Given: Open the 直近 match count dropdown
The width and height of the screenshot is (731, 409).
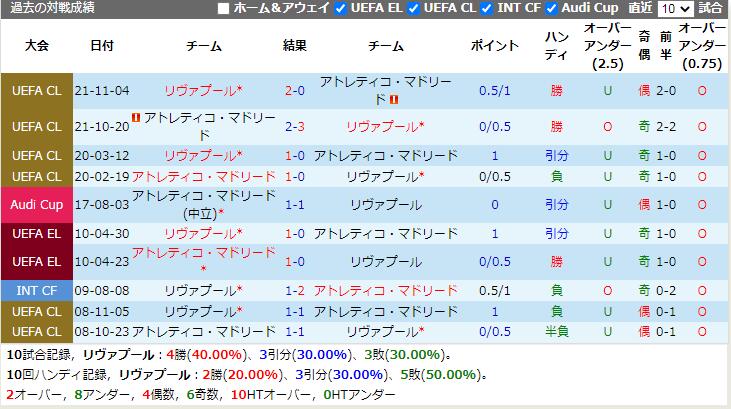Looking at the screenshot, I should pos(675,8).
